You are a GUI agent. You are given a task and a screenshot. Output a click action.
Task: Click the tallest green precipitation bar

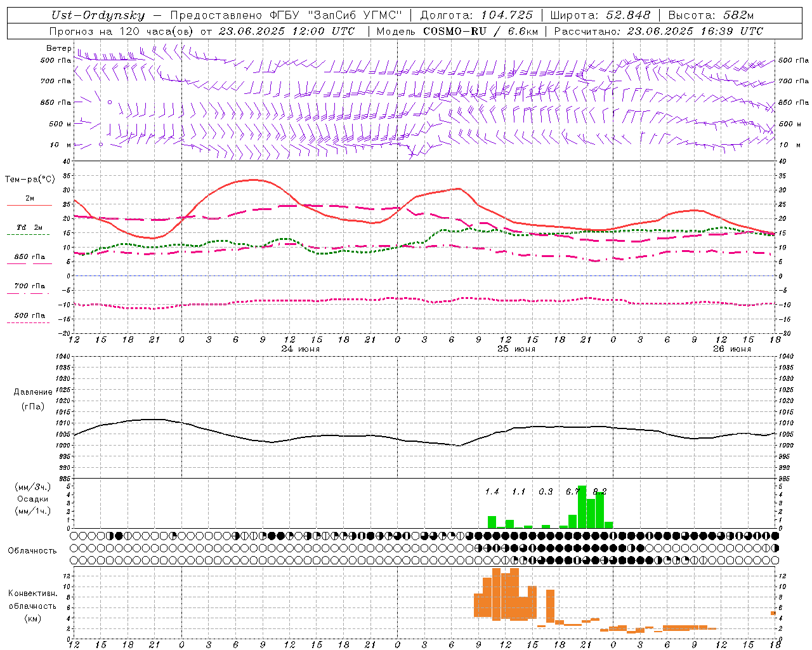(x=582, y=507)
